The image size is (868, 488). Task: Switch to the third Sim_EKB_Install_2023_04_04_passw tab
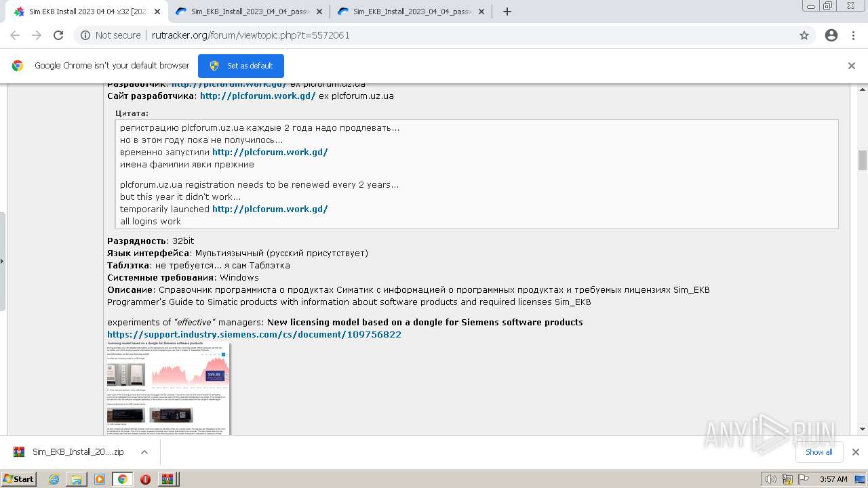[x=411, y=12]
